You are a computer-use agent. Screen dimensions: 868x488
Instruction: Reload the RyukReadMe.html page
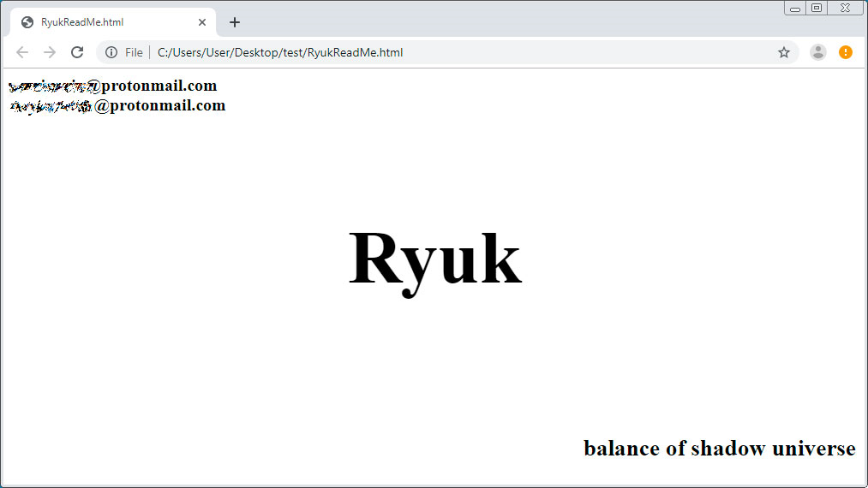77,52
